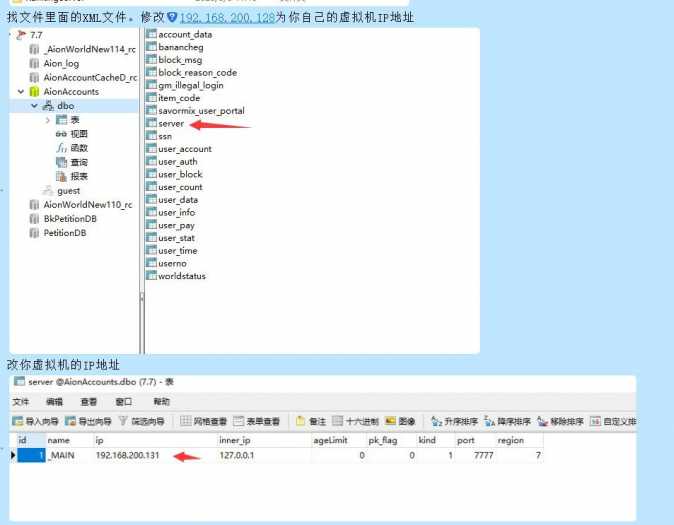Select the user_data table
Screen dimensions: 674x525
172,200
